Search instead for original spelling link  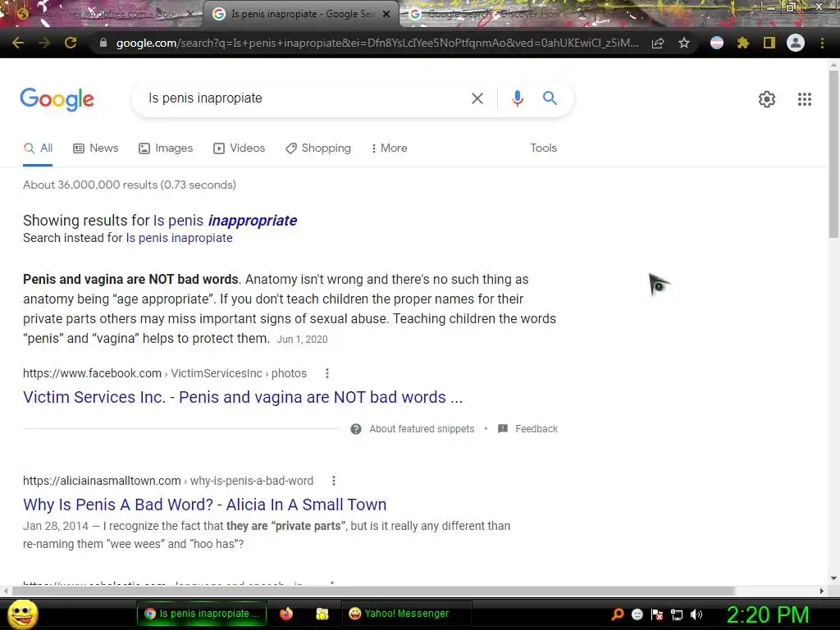[x=179, y=238]
